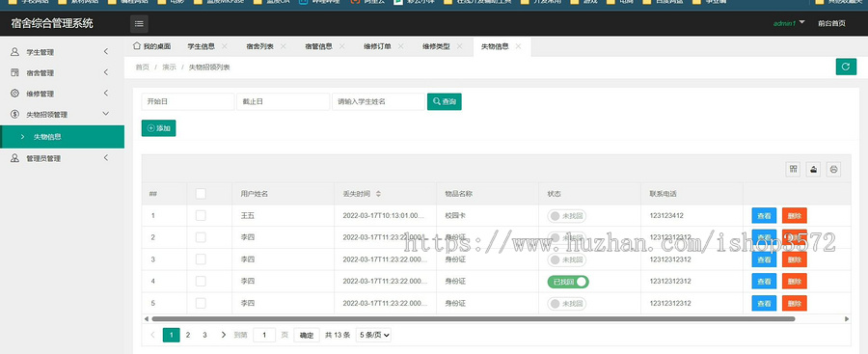The image size is (868, 354).
Task: Check the row 1 王五 checkbox
Action: pyautogui.click(x=201, y=215)
